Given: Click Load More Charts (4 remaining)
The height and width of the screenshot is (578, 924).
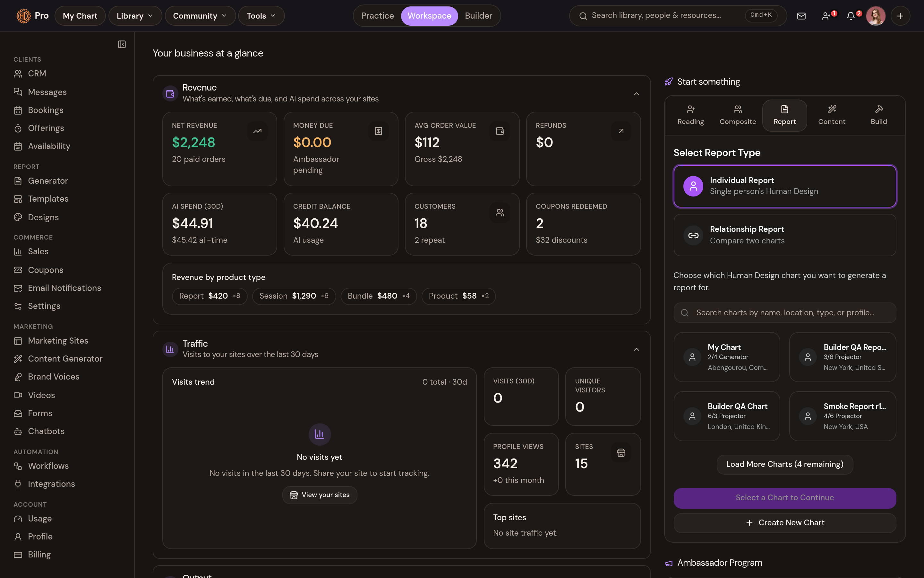Looking at the screenshot, I should [x=785, y=464].
